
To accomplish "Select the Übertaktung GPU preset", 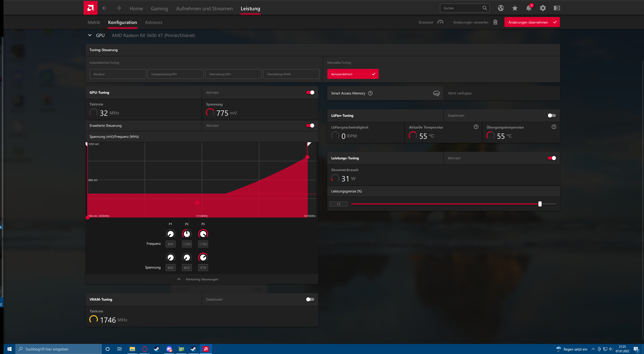I will coord(233,74).
